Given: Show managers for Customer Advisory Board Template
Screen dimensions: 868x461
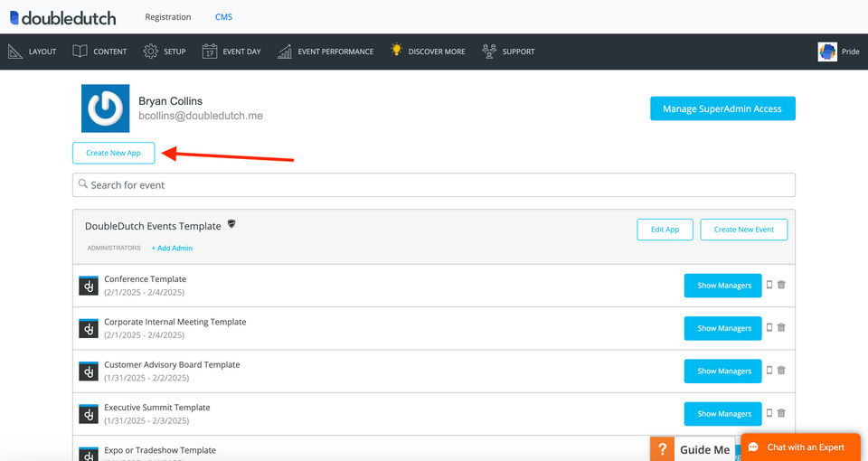Looking at the screenshot, I should tap(723, 371).
